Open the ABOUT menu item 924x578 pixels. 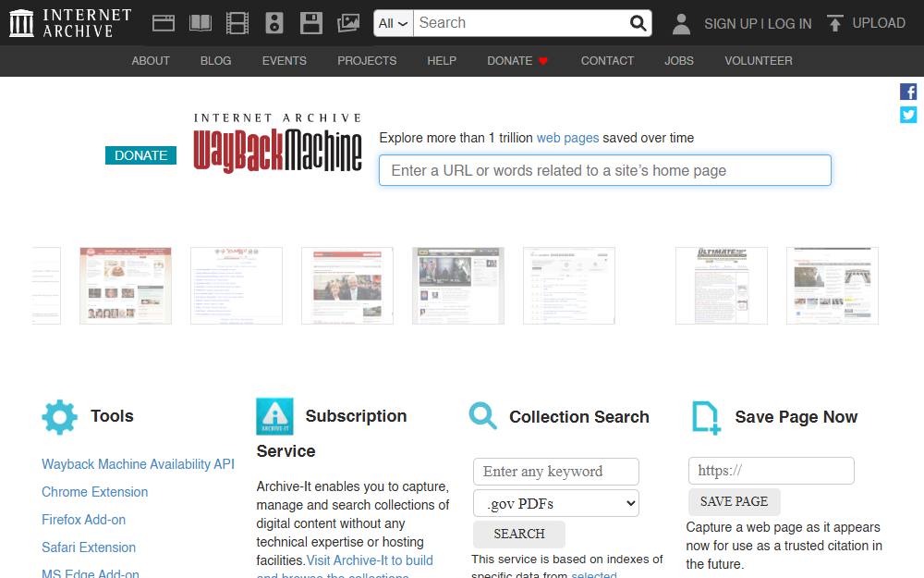(151, 61)
